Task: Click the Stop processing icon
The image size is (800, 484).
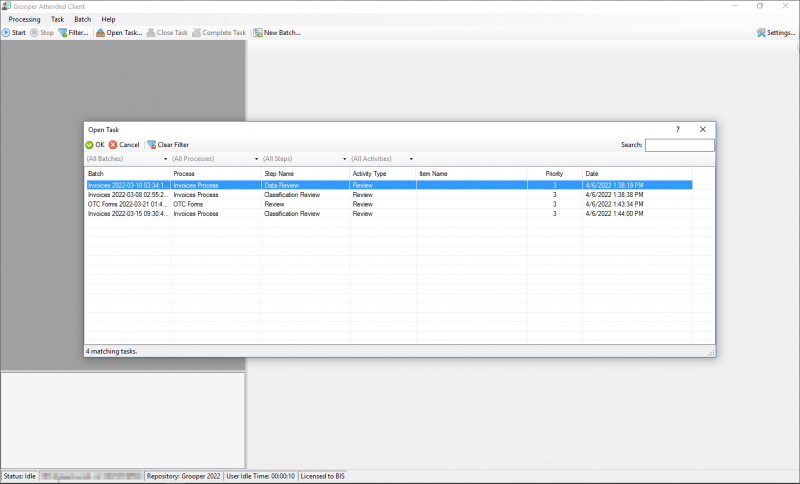Action: pyautogui.click(x=34, y=33)
